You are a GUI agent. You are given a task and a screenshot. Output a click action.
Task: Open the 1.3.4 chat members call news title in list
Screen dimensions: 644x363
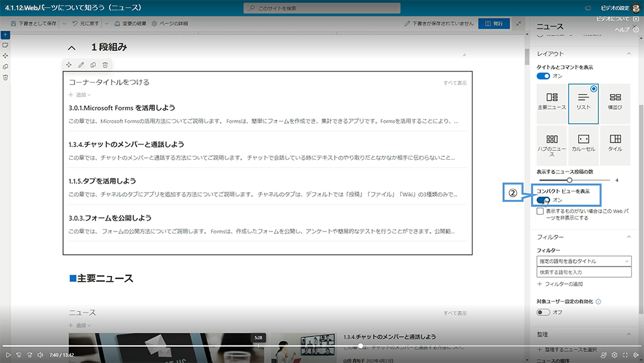[126, 144]
